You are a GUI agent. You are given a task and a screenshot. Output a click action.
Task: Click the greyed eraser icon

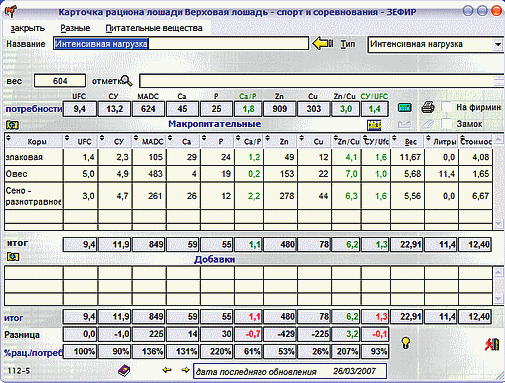[427, 124]
